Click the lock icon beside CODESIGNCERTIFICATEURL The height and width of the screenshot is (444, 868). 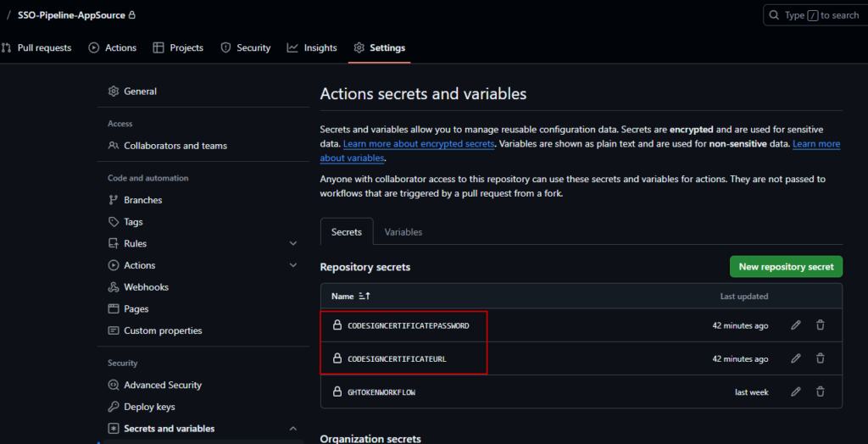[x=337, y=358]
